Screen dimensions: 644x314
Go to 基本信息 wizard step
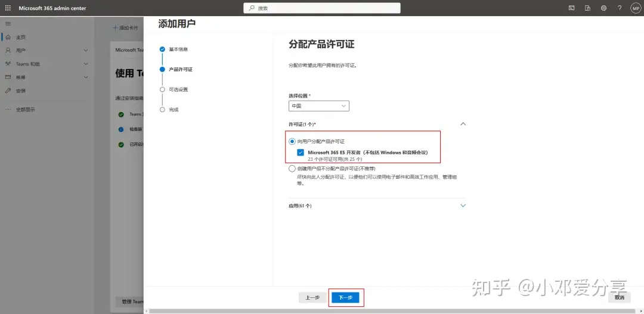(x=179, y=49)
